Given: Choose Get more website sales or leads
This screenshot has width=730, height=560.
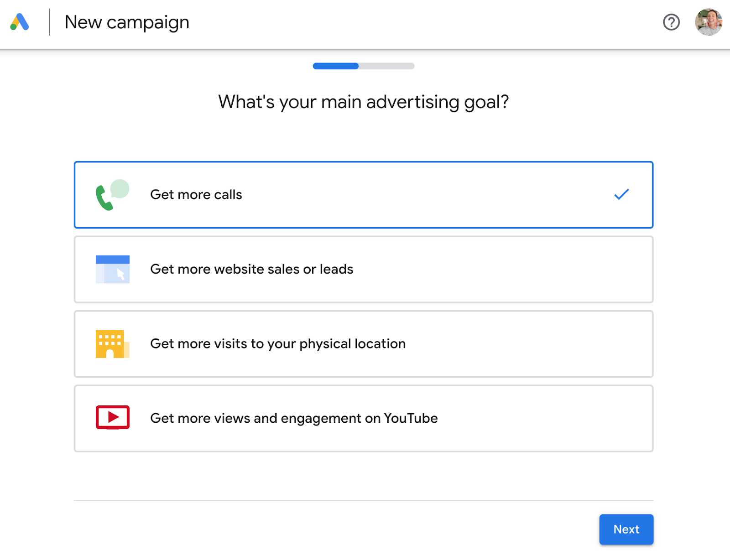Looking at the screenshot, I should coord(364,270).
